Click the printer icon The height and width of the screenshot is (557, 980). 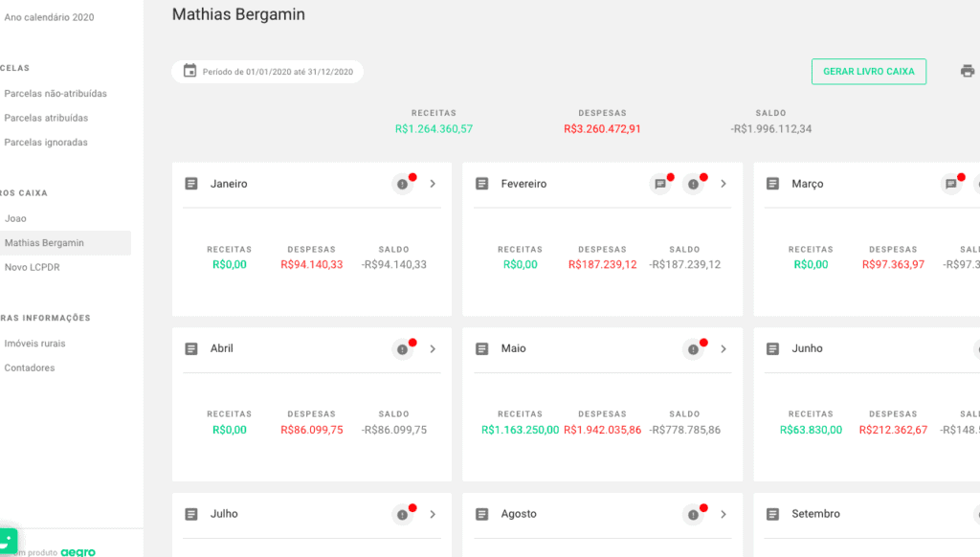click(968, 71)
